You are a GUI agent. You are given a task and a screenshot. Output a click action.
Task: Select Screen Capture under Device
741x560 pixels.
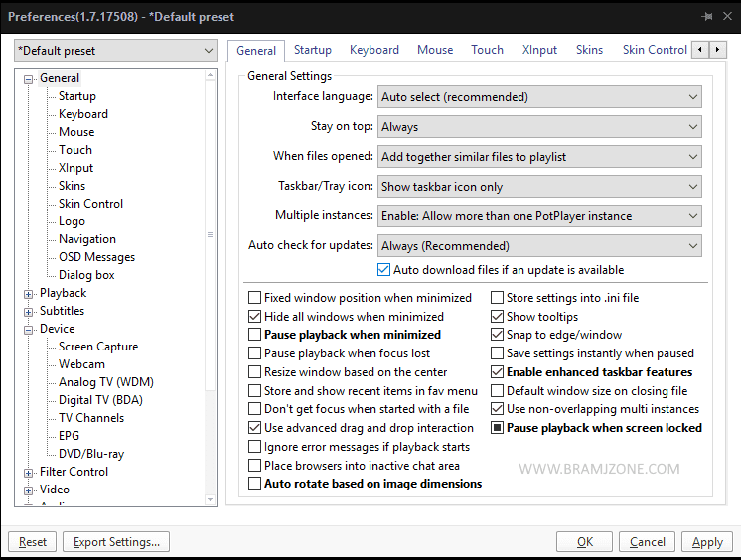point(98,347)
